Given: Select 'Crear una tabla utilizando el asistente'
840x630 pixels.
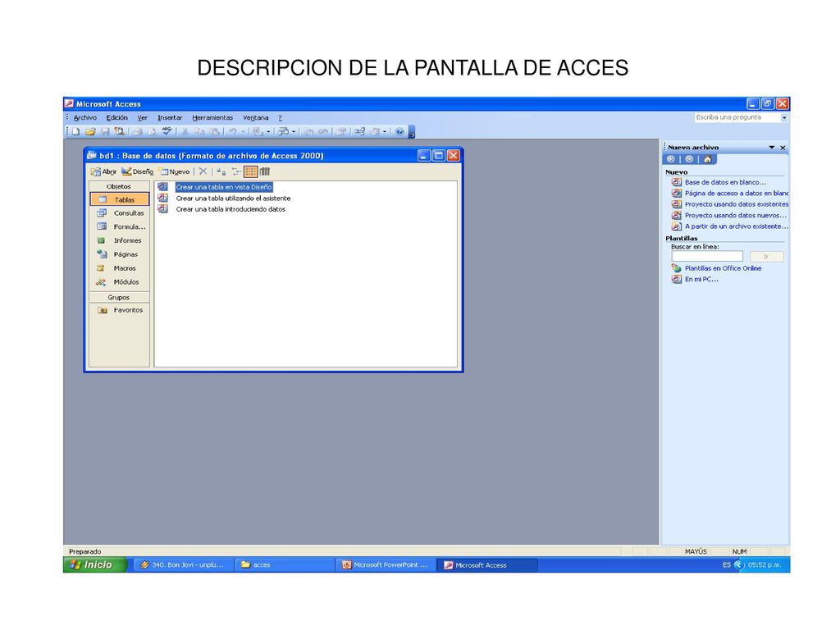Looking at the screenshot, I should 233,199.
